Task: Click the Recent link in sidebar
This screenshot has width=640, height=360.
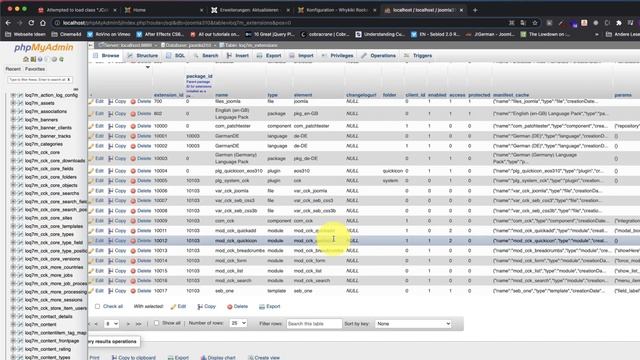Action: click(13, 69)
